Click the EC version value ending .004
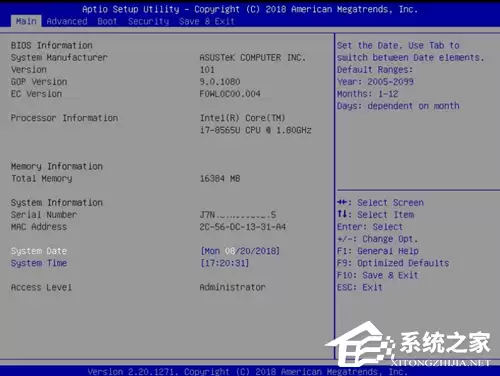 point(230,94)
